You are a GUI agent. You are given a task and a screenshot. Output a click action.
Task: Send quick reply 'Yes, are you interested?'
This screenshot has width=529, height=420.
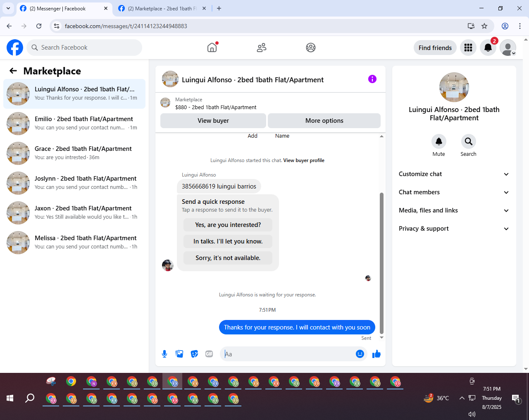point(228,225)
